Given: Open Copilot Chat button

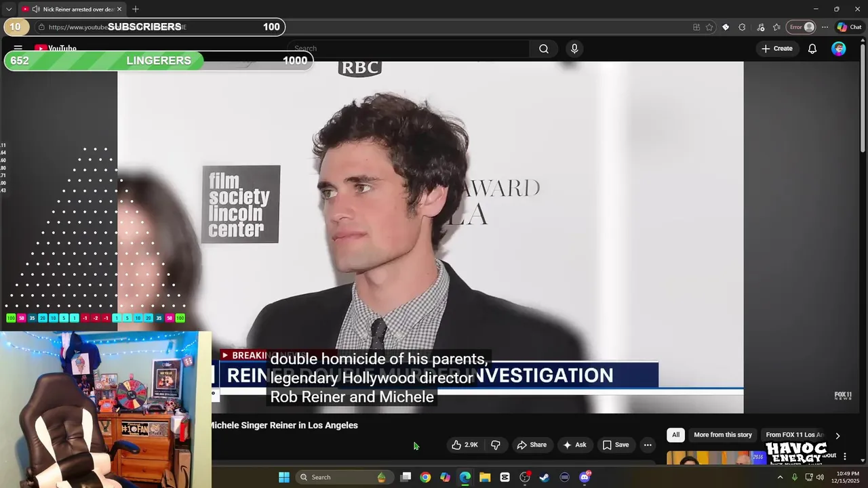Looking at the screenshot, I should coord(849,27).
